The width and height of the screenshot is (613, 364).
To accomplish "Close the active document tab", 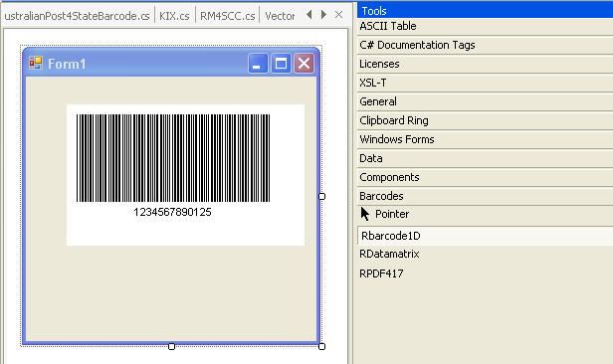I will (x=339, y=15).
